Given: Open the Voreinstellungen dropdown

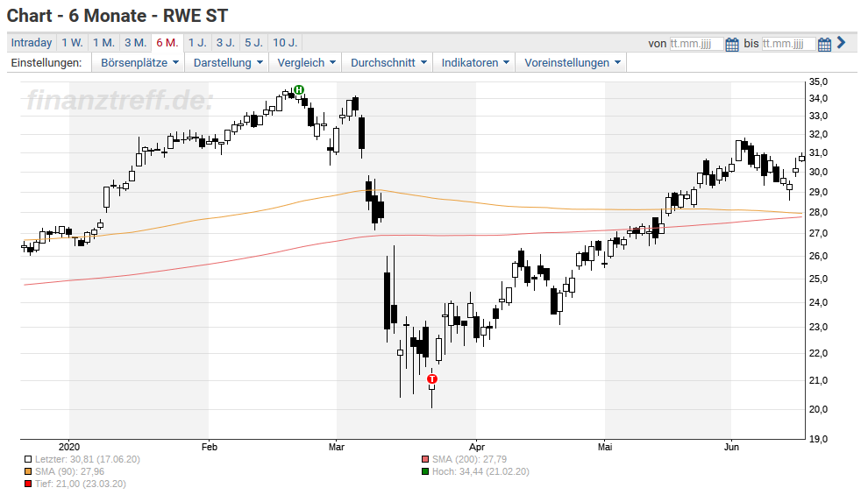Looking at the screenshot, I should click(x=572, y=62).
